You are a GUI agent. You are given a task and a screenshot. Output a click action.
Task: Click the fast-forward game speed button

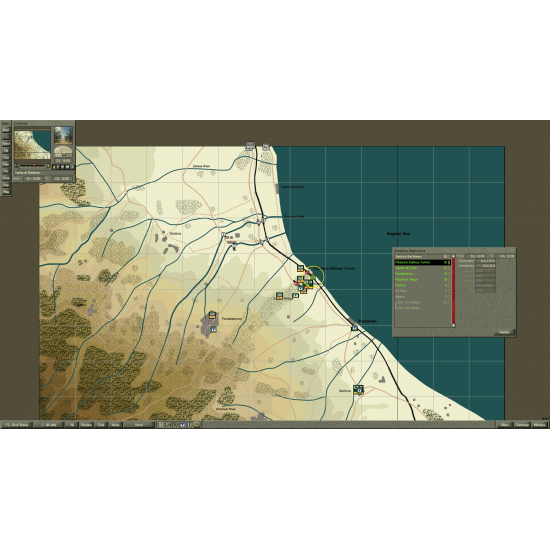[x=62, y=167]
